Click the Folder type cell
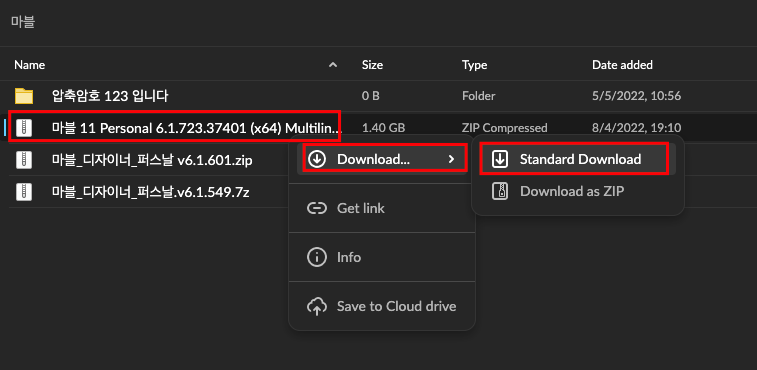Image resolution: width=757 pixels, height=370 pixels. pos(478,96)
